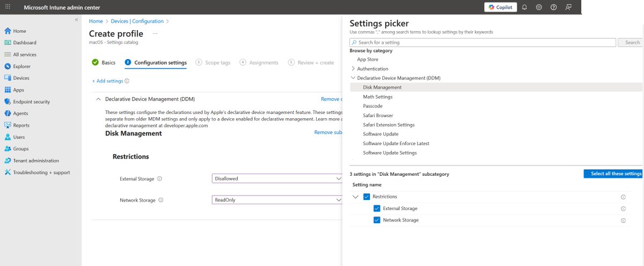Viewport: 644px width, 266px height.
Task: Click the Explorer icon in sidebar
Action: tap(8, 66)
